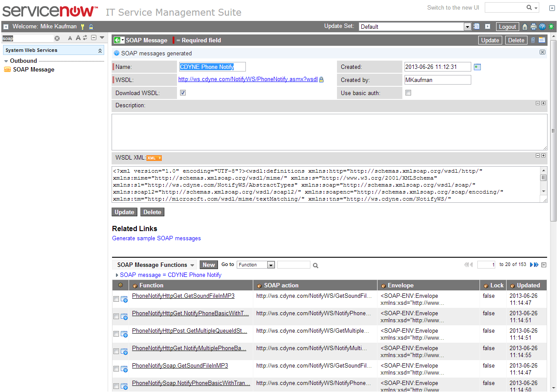This screenshot has width=558, height=392.
Task: Collapse the related list with minus icon
Action: pos(544,265)
